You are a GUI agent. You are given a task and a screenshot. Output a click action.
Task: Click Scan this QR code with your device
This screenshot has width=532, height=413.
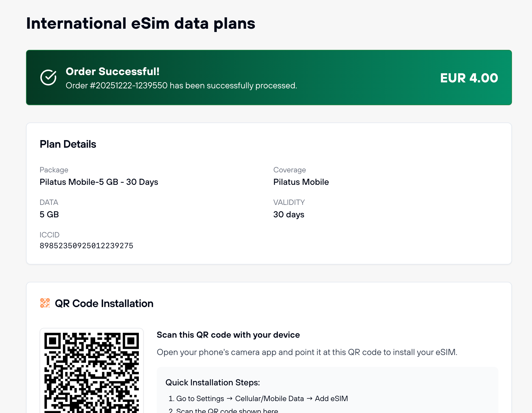pos(228,335)
